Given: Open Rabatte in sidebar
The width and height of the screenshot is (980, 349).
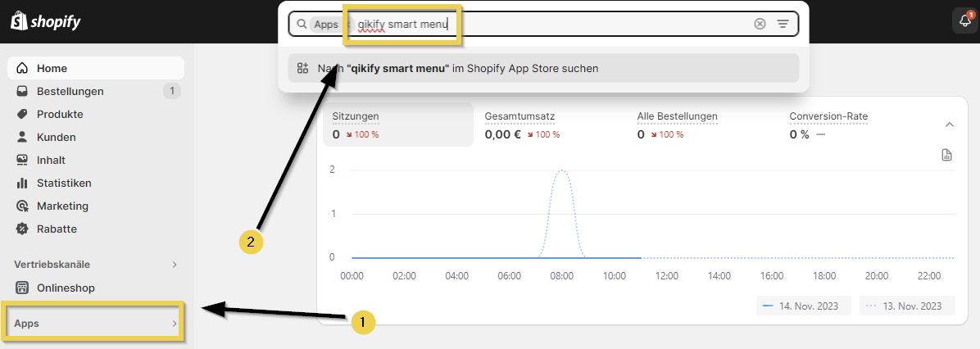Looking at the screenshot, I should tap(57, 229).
